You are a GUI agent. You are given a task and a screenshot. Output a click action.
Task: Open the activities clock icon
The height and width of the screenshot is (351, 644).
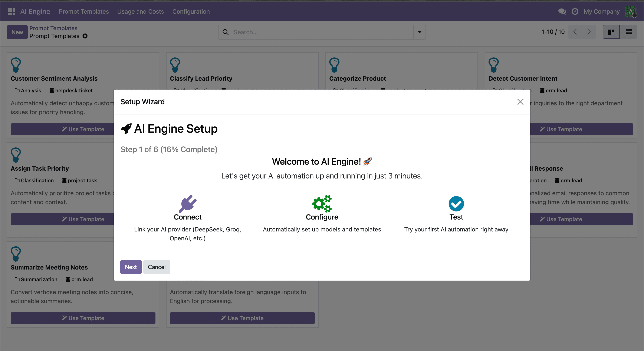(575, 11)
